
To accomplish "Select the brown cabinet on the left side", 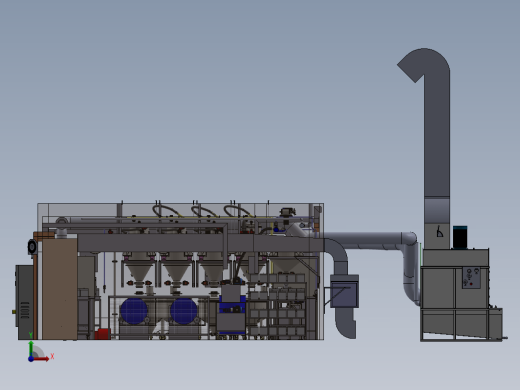I will tap(60, 289).
